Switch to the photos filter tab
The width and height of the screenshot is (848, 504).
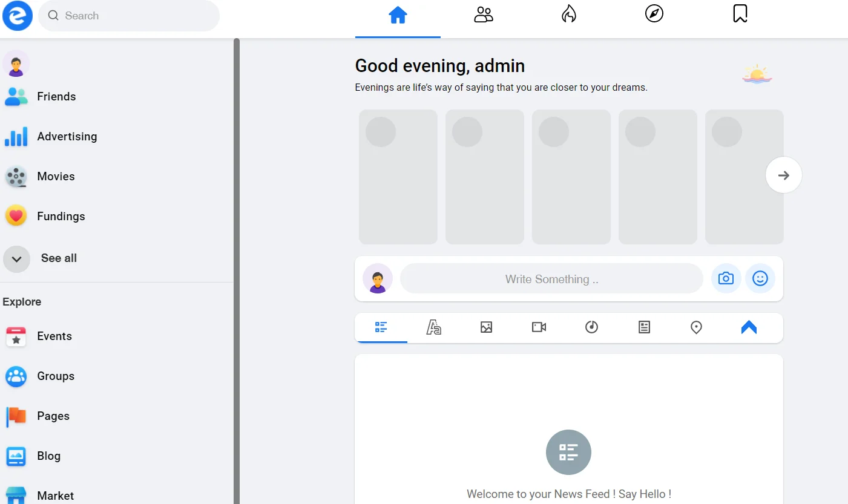pos(486,327)
